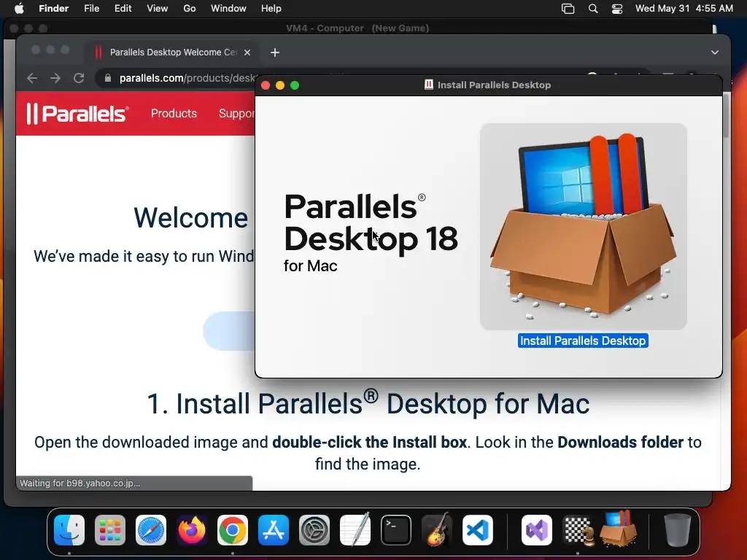This screenshot has height=560, width=747.
Task: Select the Install Parallels Desktop label
Action: [583, 341]
